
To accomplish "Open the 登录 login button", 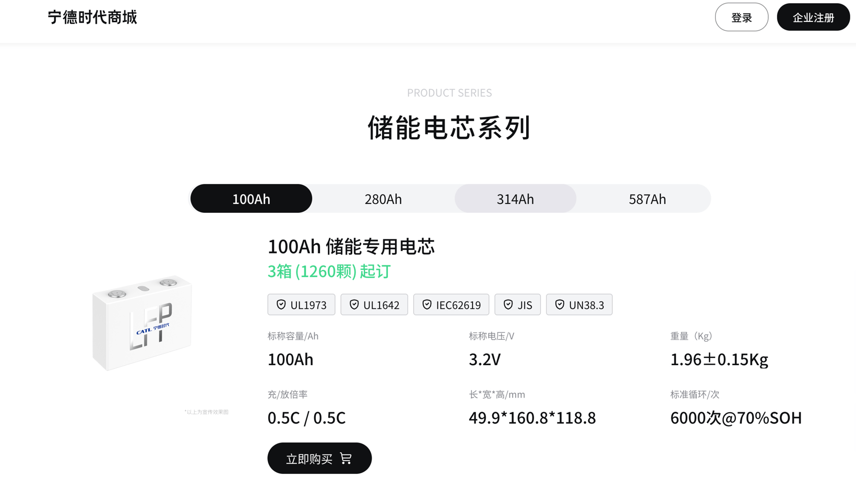I will click(x=741, y=17).
